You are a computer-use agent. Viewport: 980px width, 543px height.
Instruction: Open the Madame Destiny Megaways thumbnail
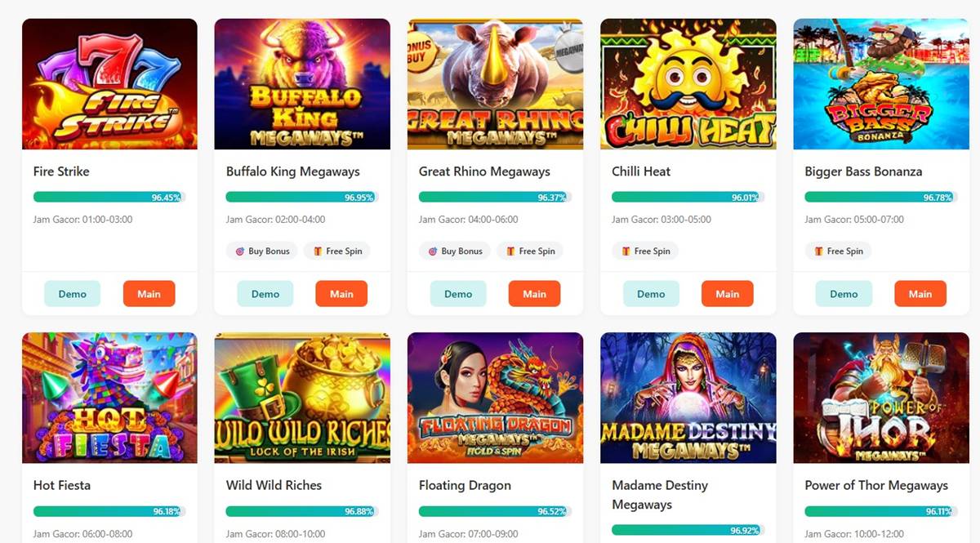(688, 398)
